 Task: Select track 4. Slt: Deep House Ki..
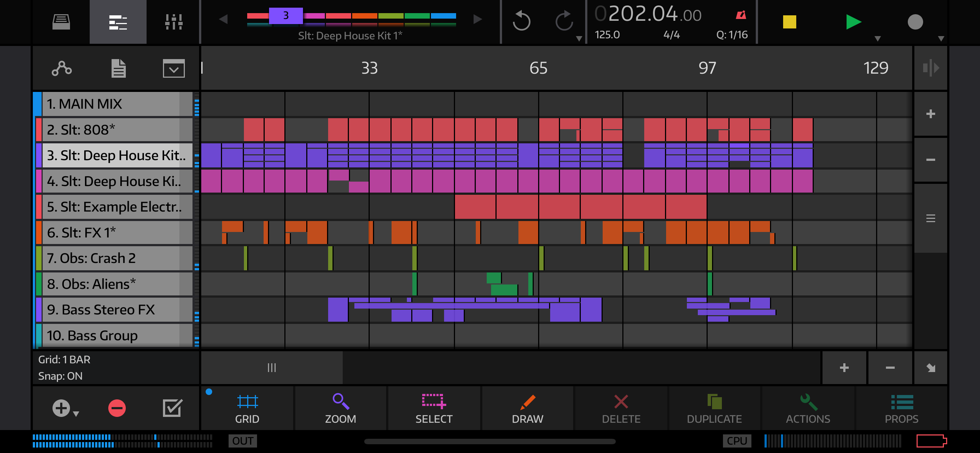point(117,181)
